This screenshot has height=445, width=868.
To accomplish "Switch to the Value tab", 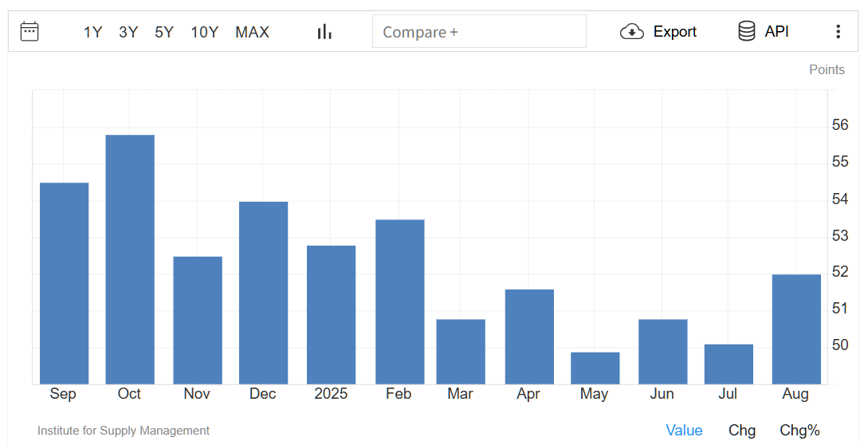I will click(684, 430).
